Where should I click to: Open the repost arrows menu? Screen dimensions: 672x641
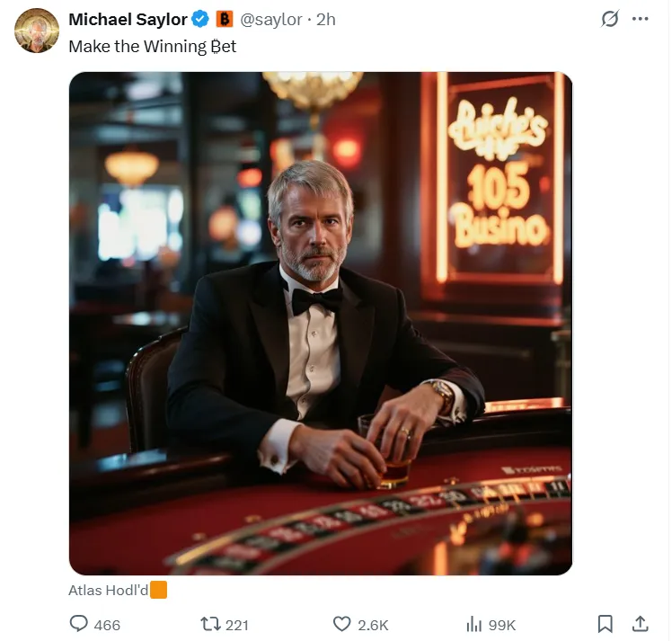tap(210, 624)
